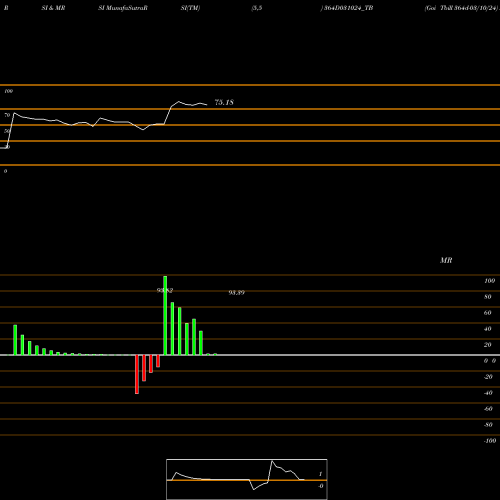The height and width of the screenshot is (500, 500).
Task: Click the 50 label on upper chart axis
Action: point(7,131)
